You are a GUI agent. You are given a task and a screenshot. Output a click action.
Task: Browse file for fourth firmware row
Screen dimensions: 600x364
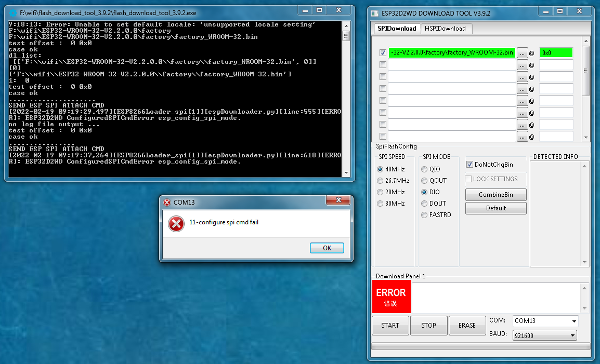click(522, 89)
